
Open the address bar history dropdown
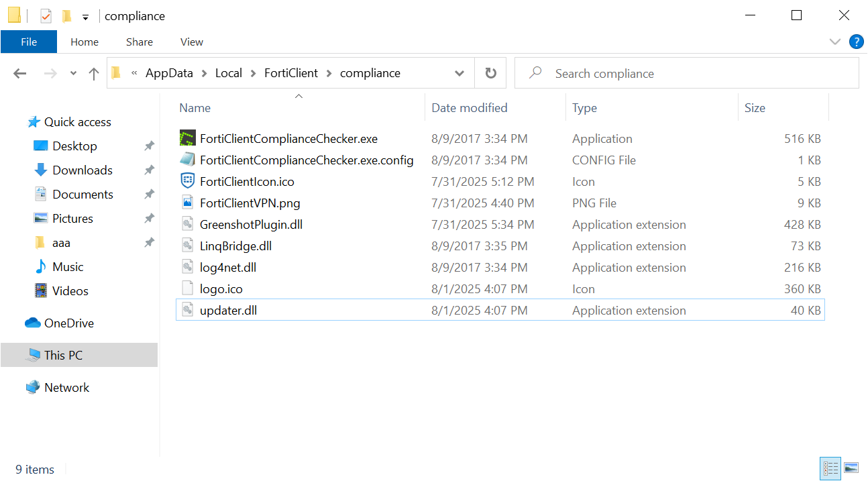coord(459,74)
